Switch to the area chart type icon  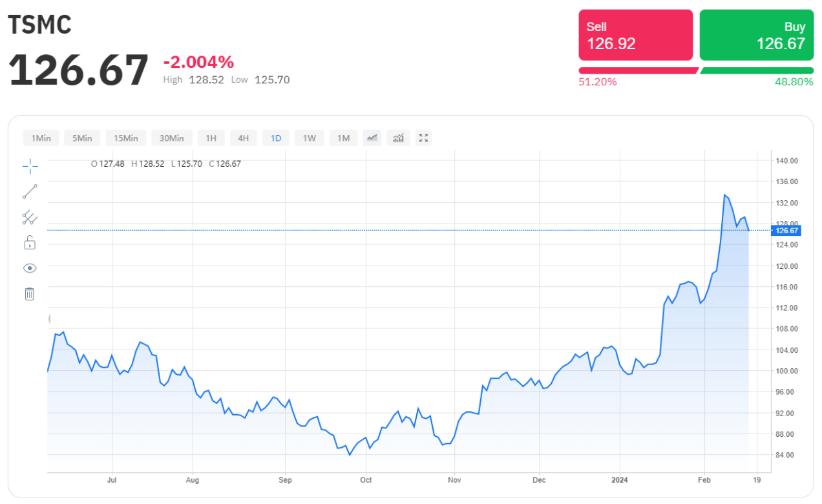click(x=372, y=138)
